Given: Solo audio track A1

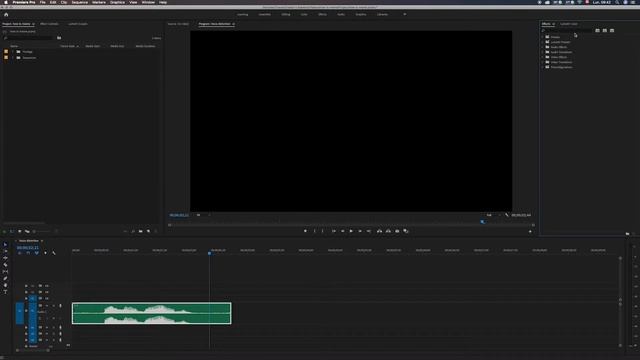Looking at the screenshot, I should click(53, 306).
